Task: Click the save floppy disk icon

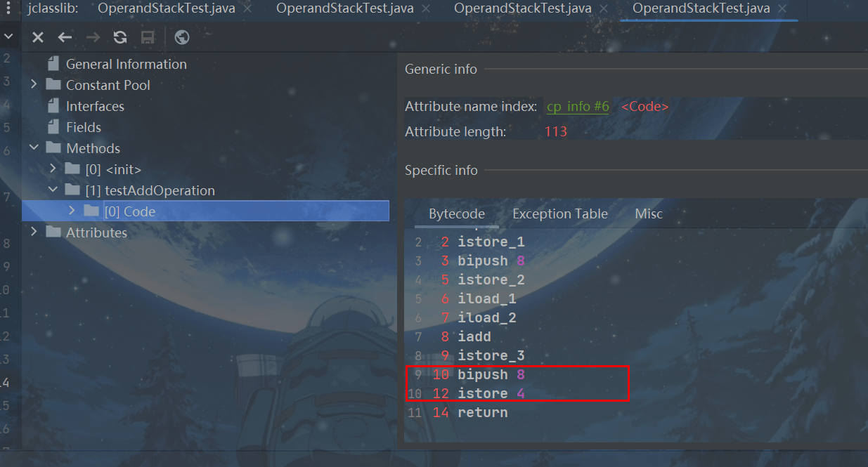Action: point(148,38)
